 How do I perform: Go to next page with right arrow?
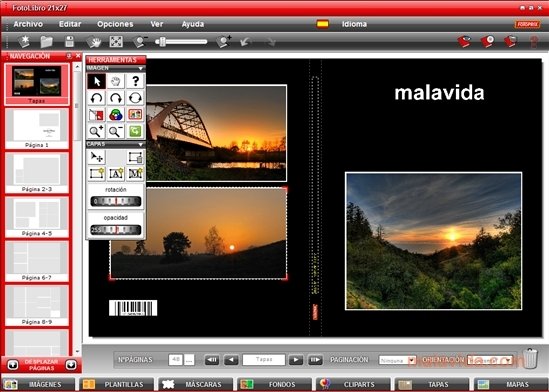click(296, 360)
